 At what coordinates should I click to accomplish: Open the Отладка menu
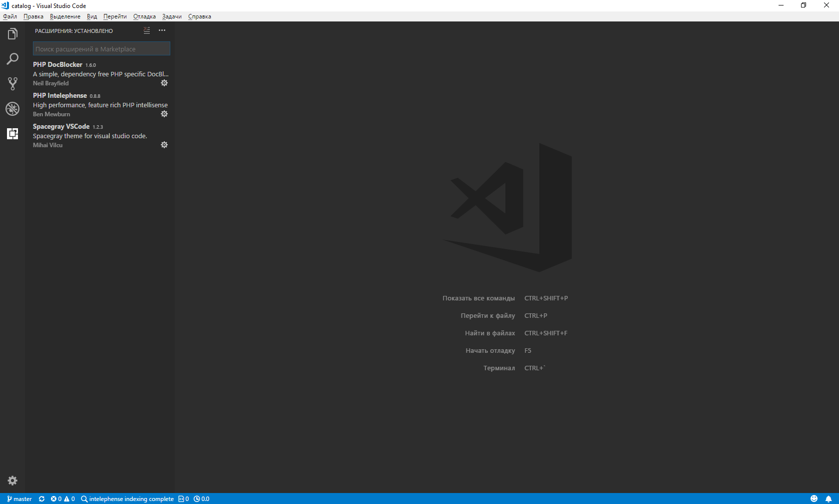point(144,16)
